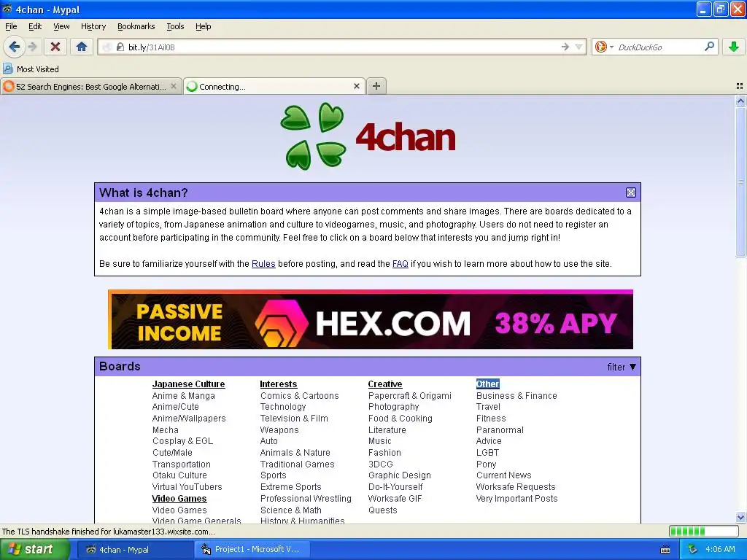Open the Professional Wrestling board

(x=306, y=499)
